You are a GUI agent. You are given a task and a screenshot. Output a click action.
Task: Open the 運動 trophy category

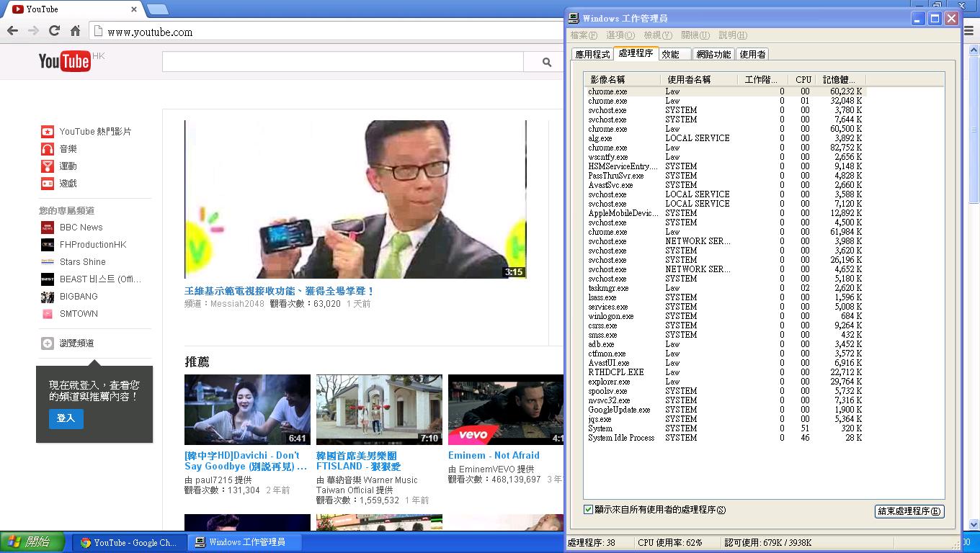(x=47, y=166)
